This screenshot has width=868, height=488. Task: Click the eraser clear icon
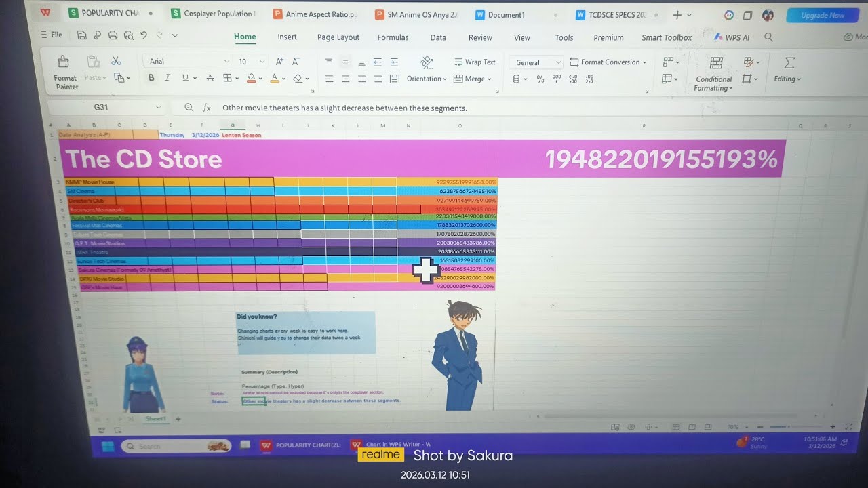299,78
